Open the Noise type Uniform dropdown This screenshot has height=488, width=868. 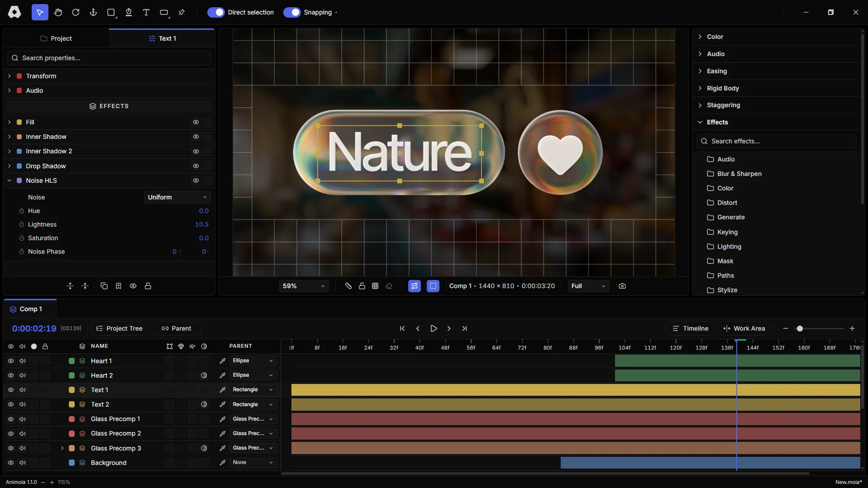[177, 197]
